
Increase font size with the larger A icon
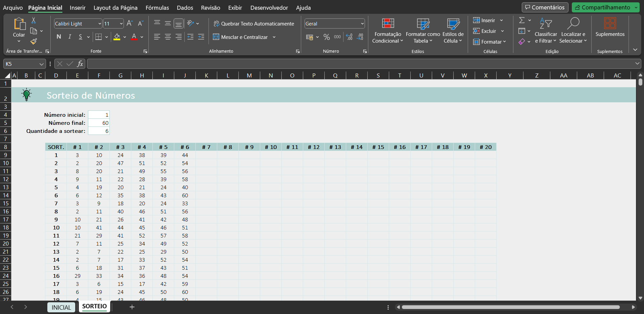[130, 23]
